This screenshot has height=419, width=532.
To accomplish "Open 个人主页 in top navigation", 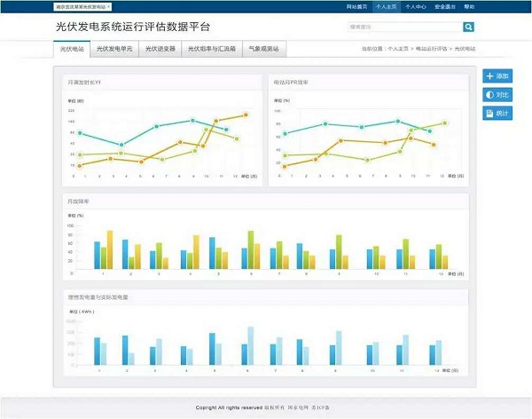I will [387, 6].
